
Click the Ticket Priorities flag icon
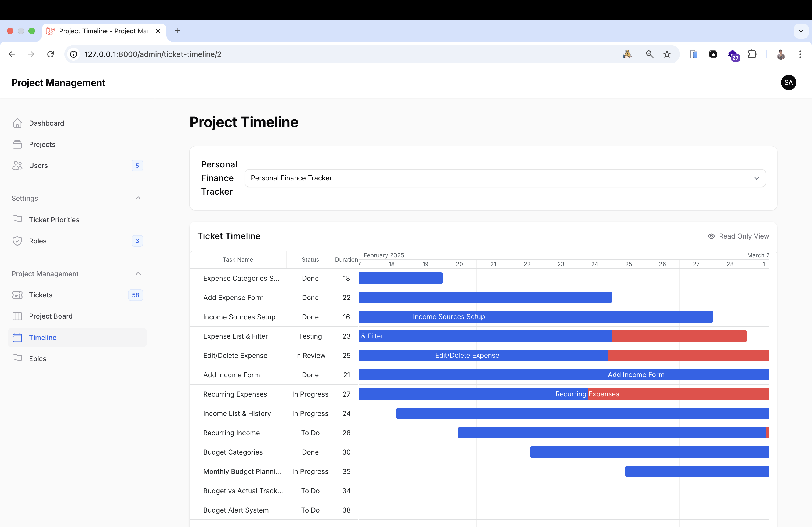point(17,219)
